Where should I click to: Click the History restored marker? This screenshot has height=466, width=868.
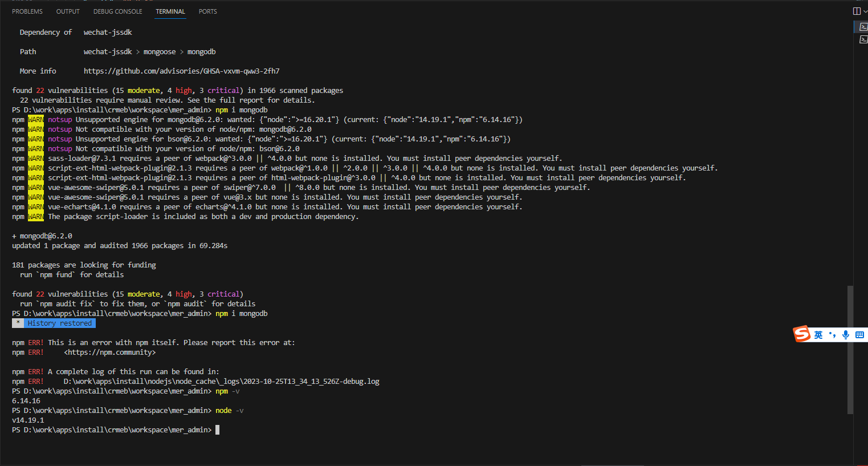[x=54, y=323]
